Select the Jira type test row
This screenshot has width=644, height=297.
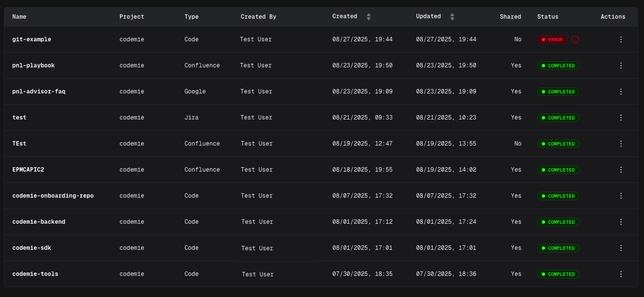click(x=19, y=118)
